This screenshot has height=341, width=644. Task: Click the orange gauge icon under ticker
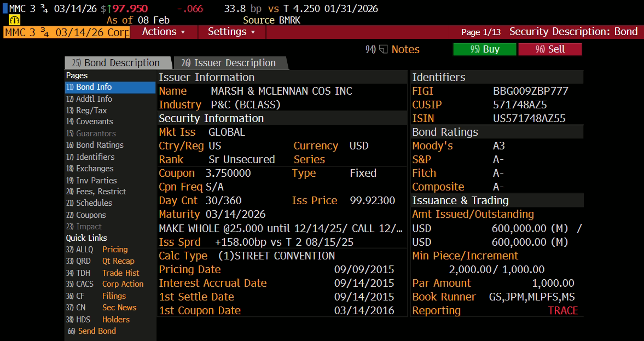click(15, 20)
